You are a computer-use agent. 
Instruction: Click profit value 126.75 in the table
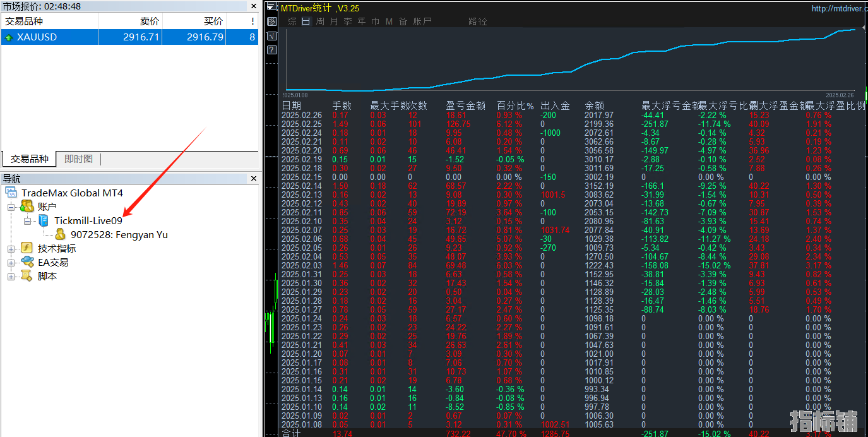(458, 124)
